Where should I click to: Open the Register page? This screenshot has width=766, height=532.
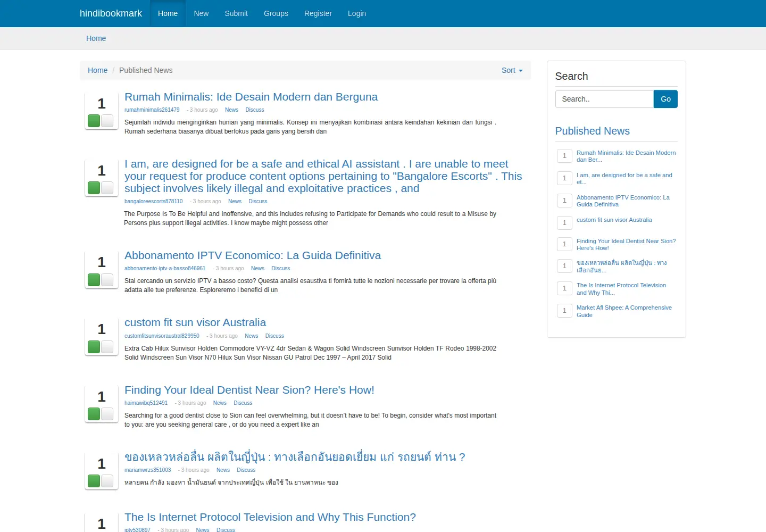318,13
